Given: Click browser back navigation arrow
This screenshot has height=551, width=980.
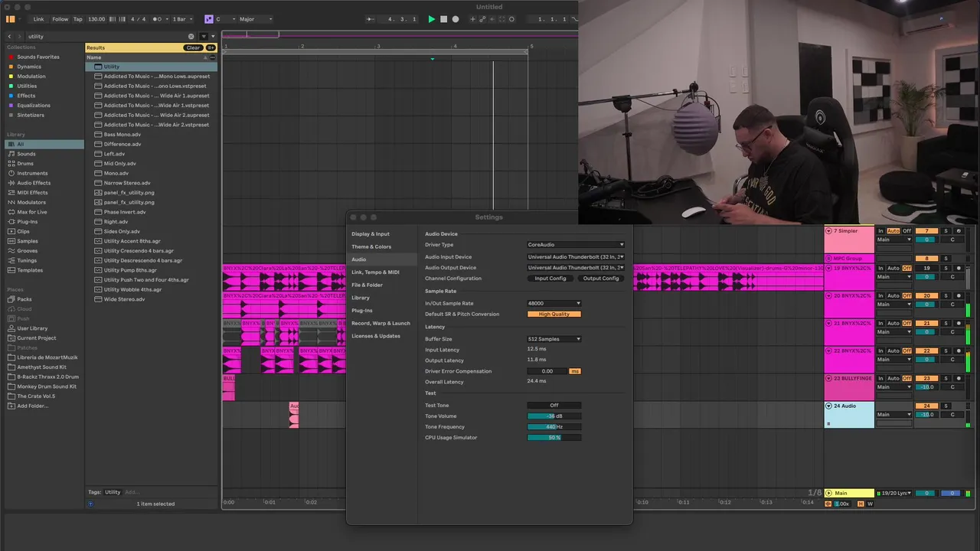Looking at the screenshot, I should point(10,36).
